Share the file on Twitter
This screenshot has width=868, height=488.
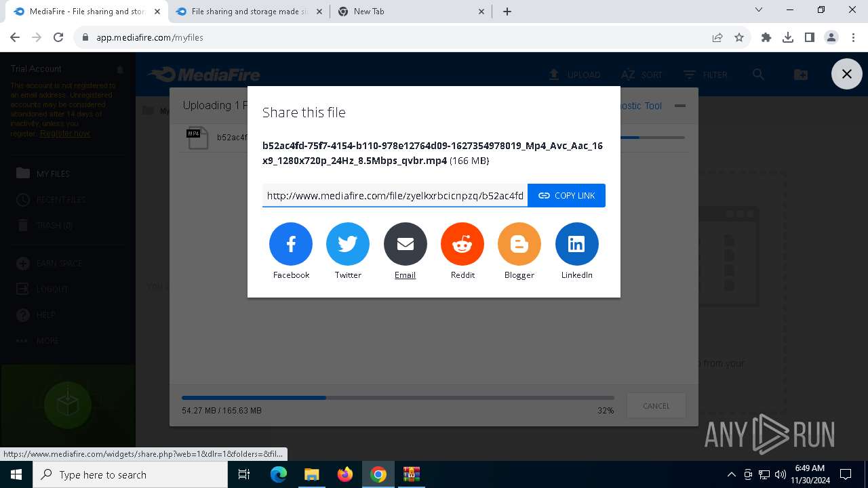tap(348, 244)
